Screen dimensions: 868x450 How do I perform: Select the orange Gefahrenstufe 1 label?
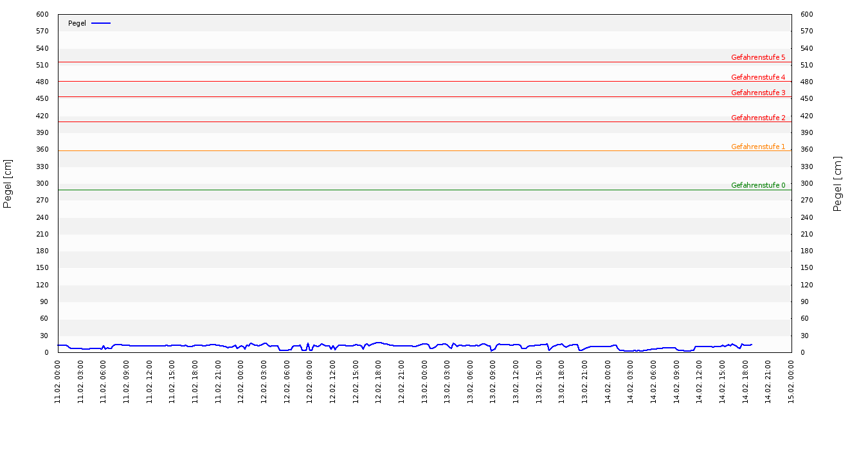758,147
